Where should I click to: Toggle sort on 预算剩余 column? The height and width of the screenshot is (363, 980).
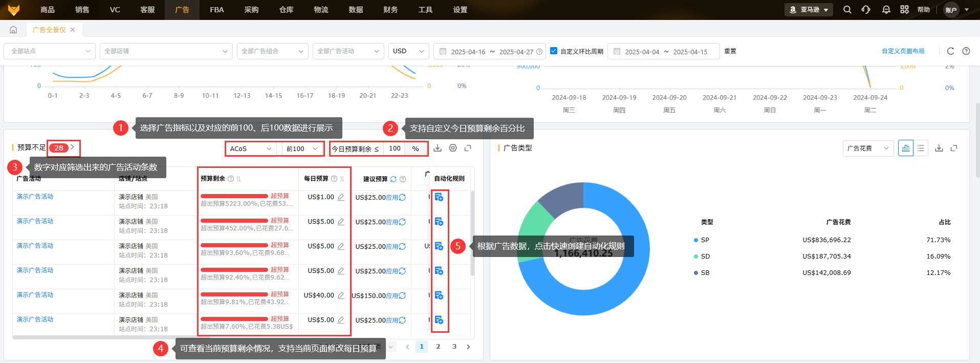point(238,179)
